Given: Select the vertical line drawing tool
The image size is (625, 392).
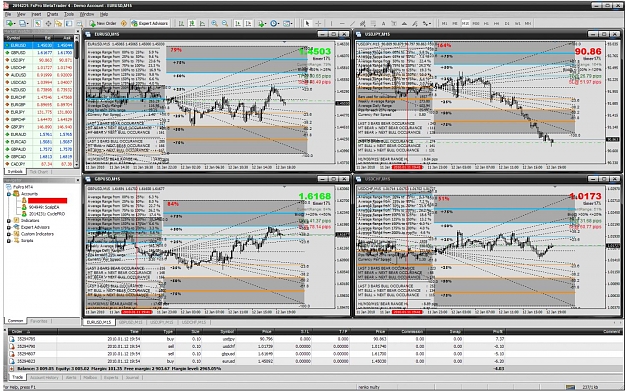Looking at the screenshot, I should click(x=331, y=24).
